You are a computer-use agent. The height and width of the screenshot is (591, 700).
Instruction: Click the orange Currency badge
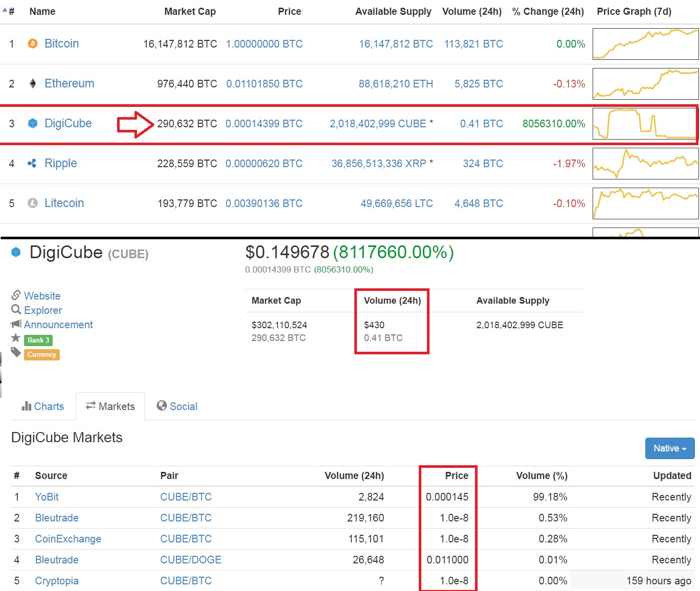(42, 354)
